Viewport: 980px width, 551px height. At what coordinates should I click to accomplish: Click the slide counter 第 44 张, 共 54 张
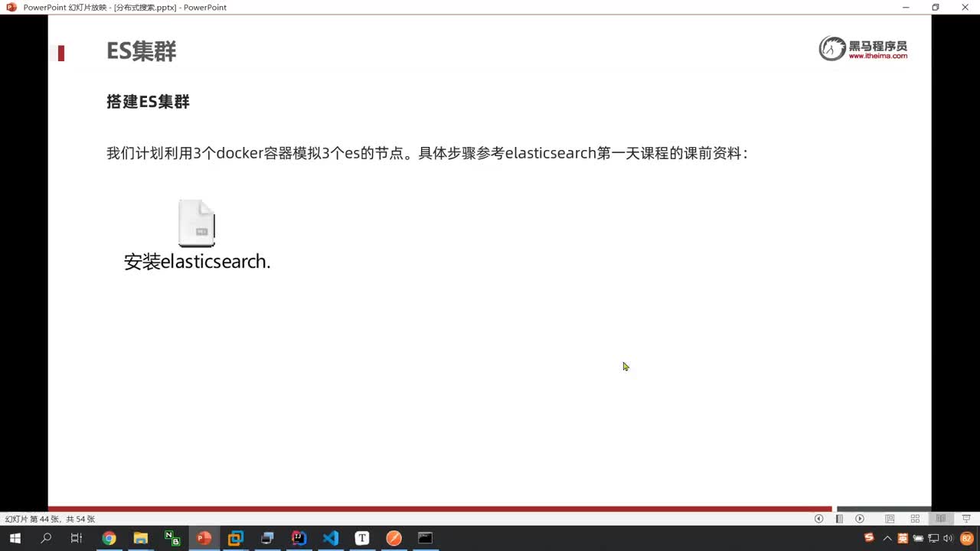(50, 519)
